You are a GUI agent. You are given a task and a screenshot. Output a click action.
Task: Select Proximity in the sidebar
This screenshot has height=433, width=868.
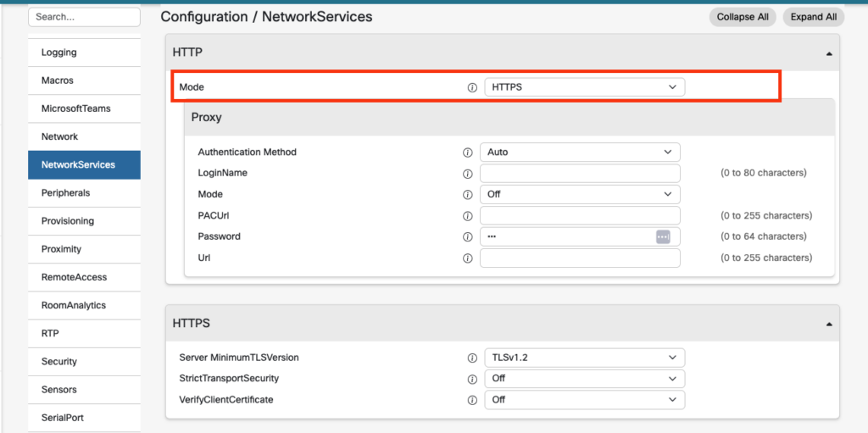point(84,250)
